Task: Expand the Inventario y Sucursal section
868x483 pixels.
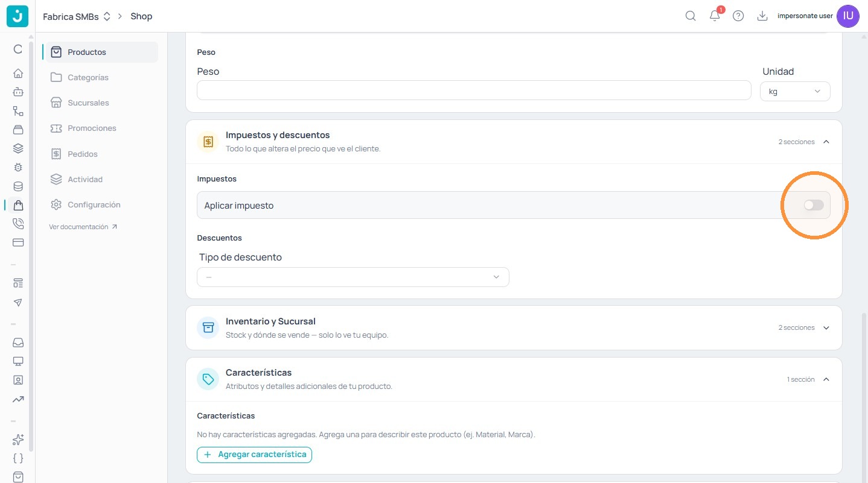Action: (826, 327)
